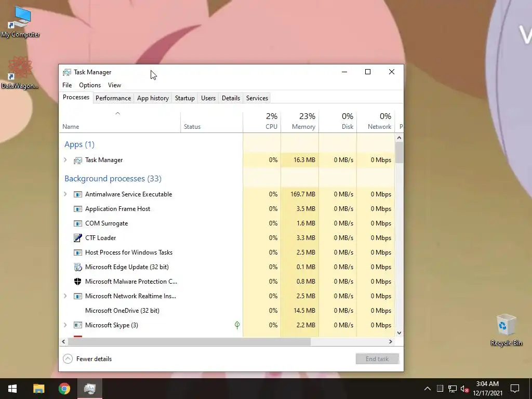This screenshot has width=532, height=399.
Task: Switch to the Performance tab
Action: (113, 98)
